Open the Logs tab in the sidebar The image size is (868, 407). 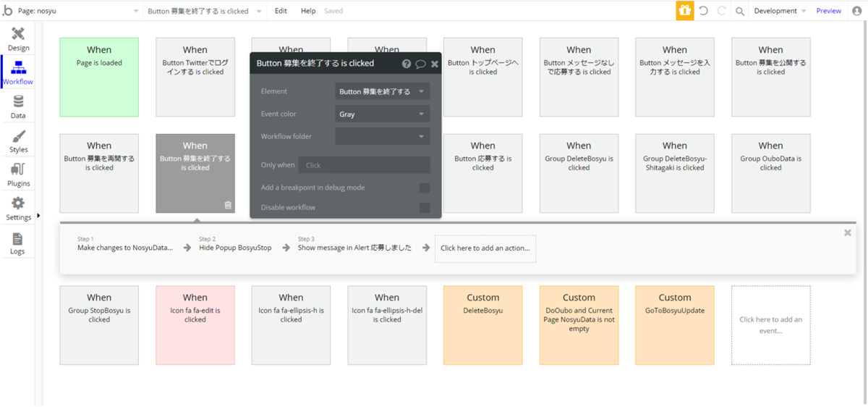18,243
